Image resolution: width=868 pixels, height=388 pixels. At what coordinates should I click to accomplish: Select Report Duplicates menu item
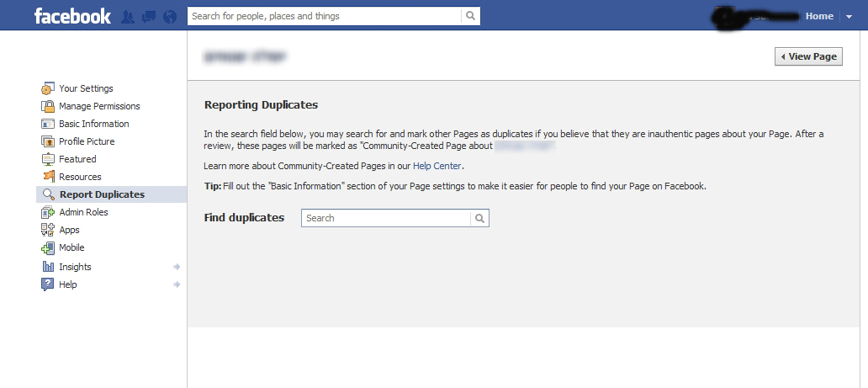(x=112, y=194)
